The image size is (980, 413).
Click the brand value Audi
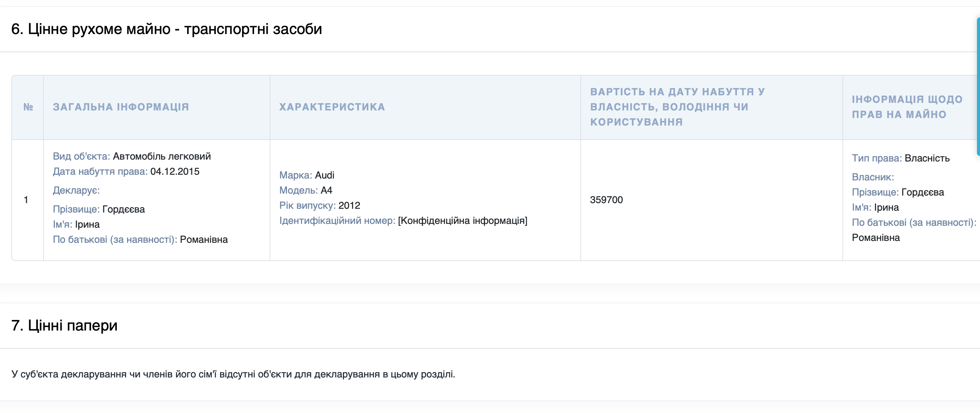(x=325, y=175)
